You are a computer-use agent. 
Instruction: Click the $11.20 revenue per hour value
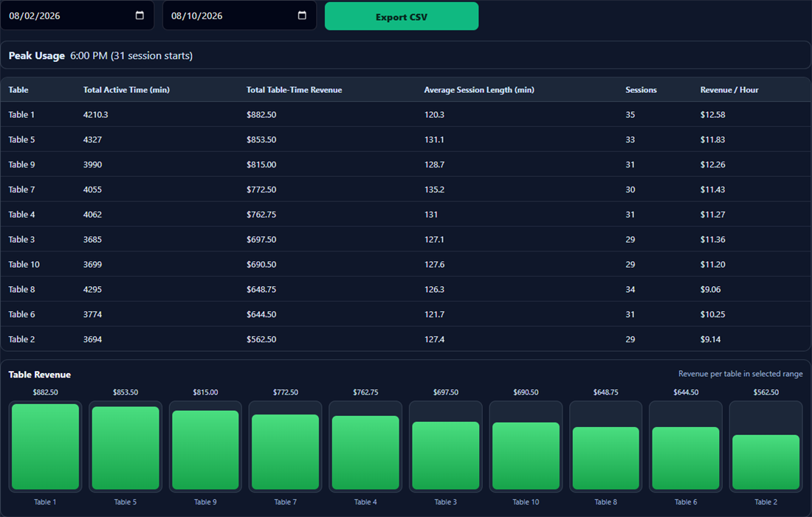tap(712, 264)
